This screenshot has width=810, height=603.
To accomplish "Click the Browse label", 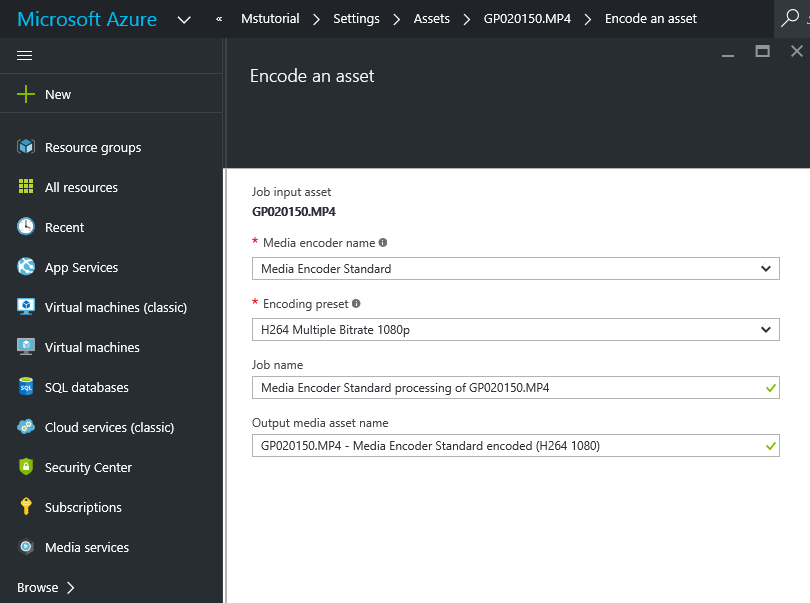I will coord(38,587).
